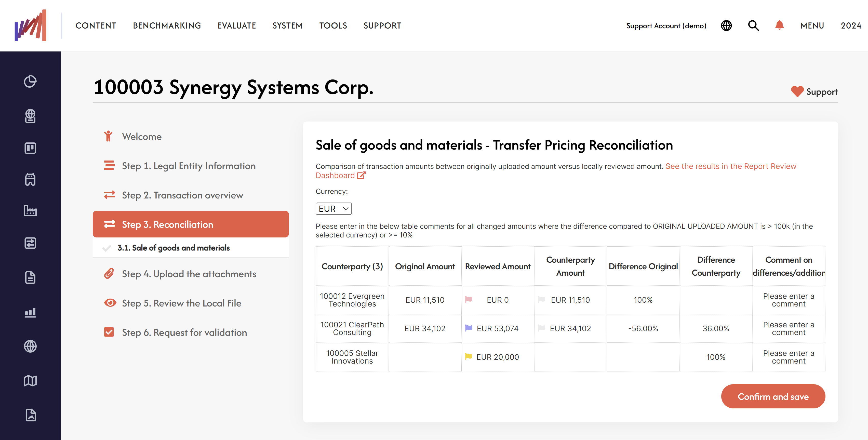The image size is (868, 440).
Task: Click 100005 Stellar Innovations cell
Action: pos(352,357)
